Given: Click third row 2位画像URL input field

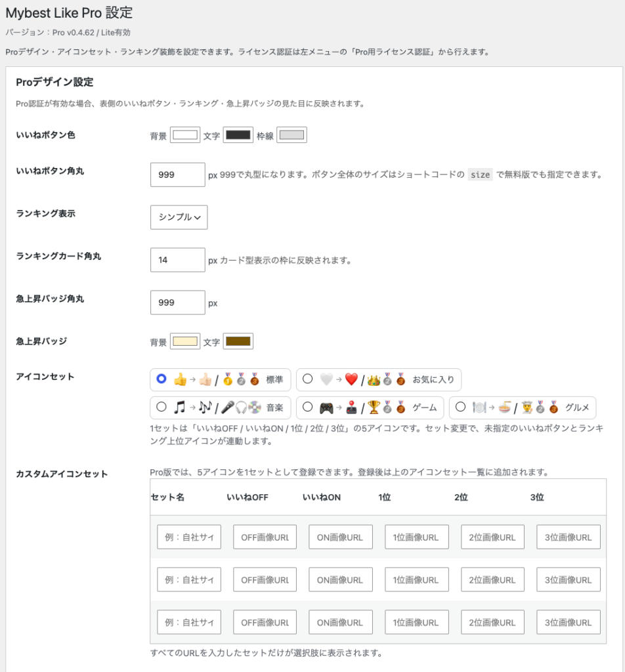Looking at the screenshot, I should tap(492, 622).
